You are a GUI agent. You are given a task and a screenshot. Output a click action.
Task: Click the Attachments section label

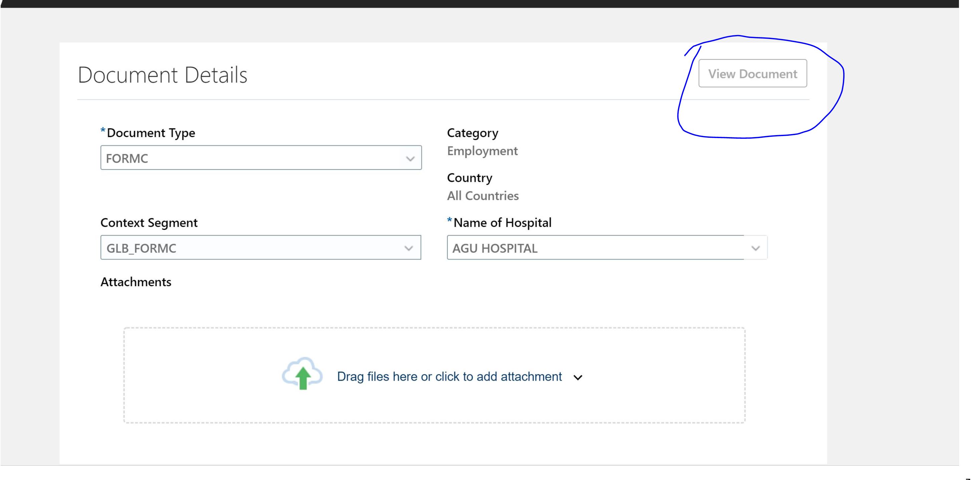pyautogui.click(x=136, y=282)
